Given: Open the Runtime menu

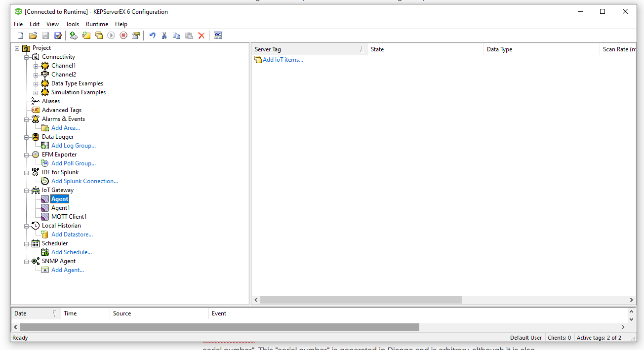Looking at the screenshot, I should [x=97, y=24].
